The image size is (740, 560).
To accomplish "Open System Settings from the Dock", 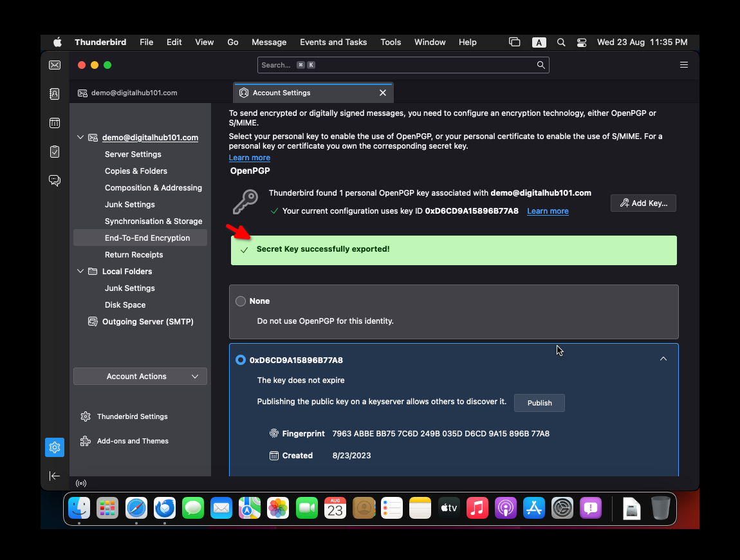I will point(562,509).
